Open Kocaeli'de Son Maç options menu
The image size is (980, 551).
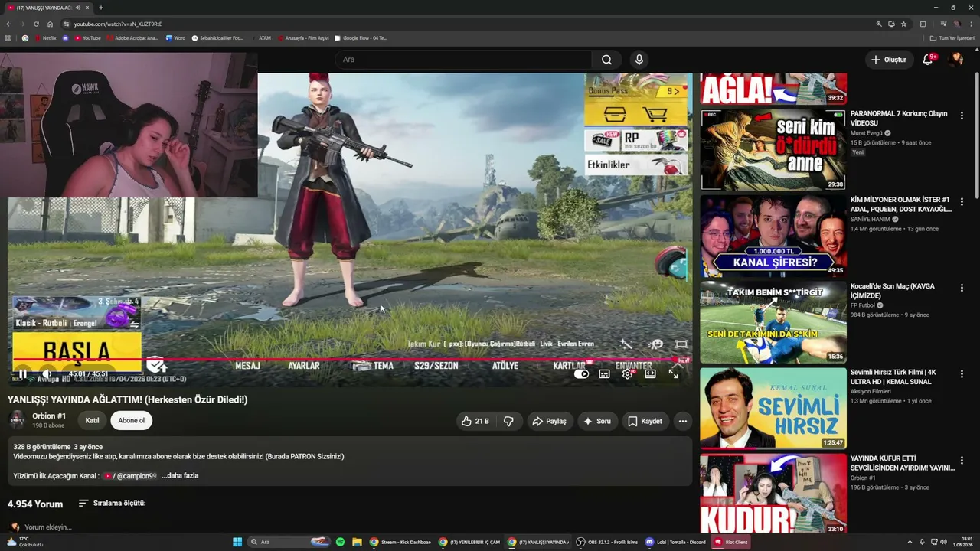(x=962, y=288)
